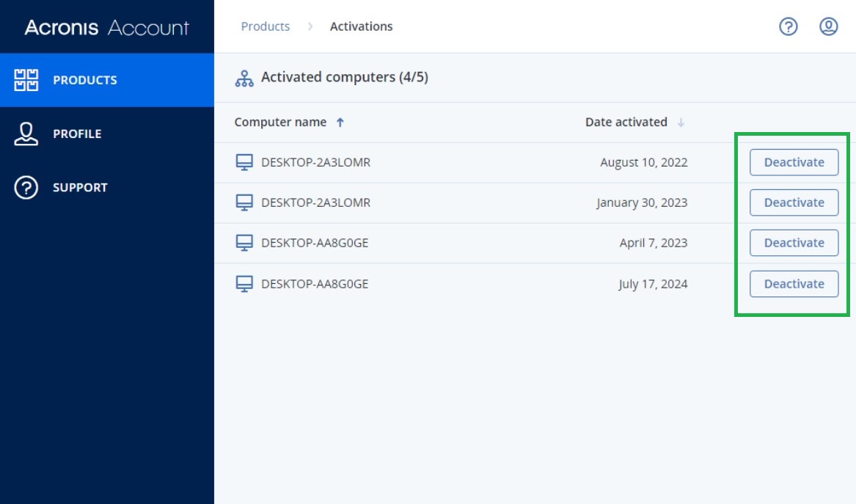Select the Products icon in the sidebar
856x504 pixels.
[x=26, y=79]
